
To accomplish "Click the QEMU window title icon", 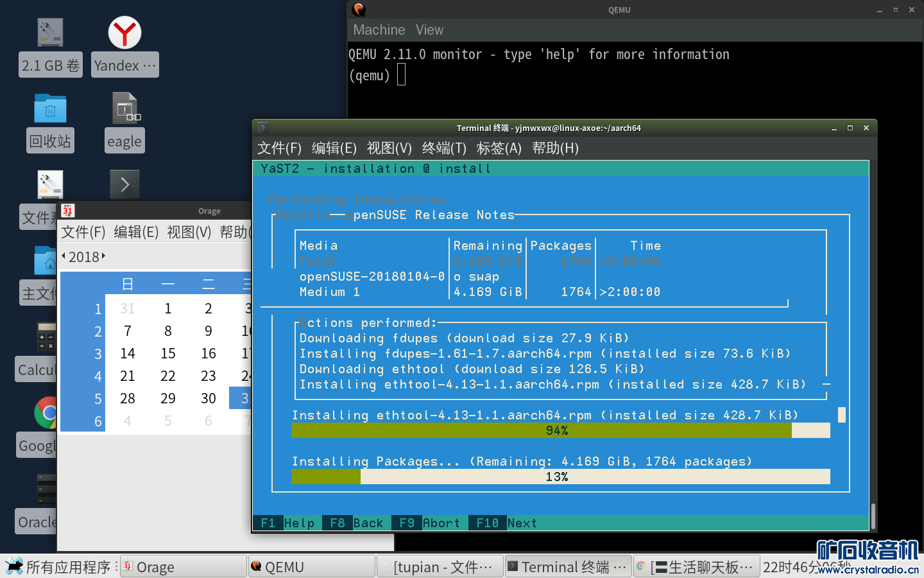I will pos(359,10).
